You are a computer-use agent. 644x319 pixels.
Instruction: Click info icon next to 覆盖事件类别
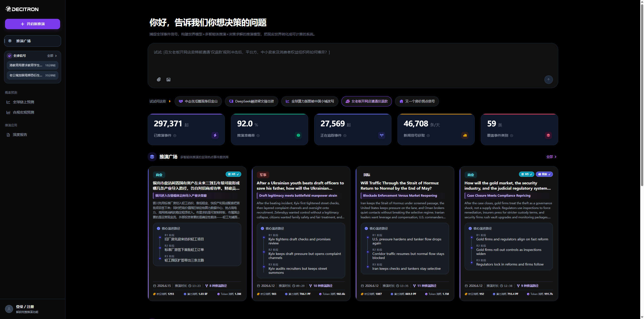[511, 136]
